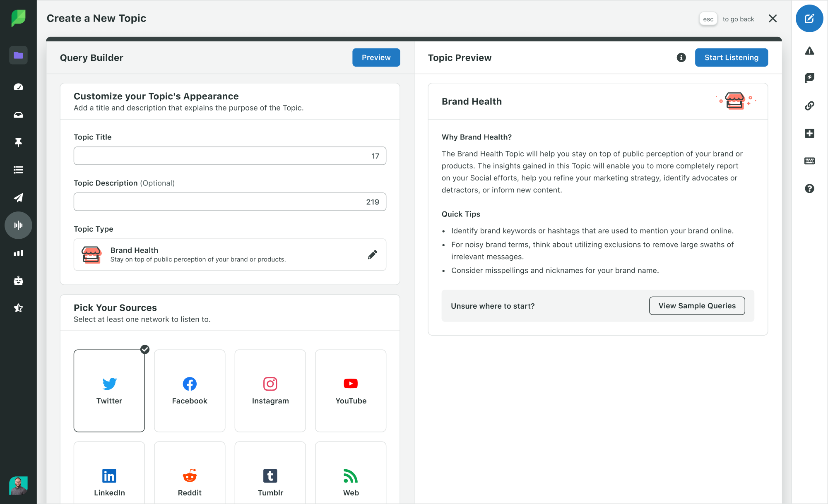Open Publishing via the paper plane icon
828x504 pixels.
(18, 197)
